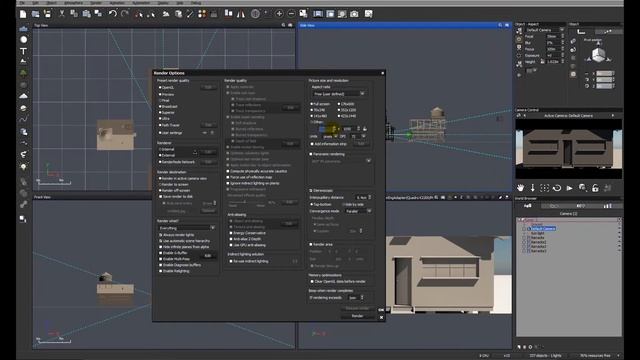Adjust the beep rendering time stepper
This screenshot has height=360, width=640.
pos(362,298)
